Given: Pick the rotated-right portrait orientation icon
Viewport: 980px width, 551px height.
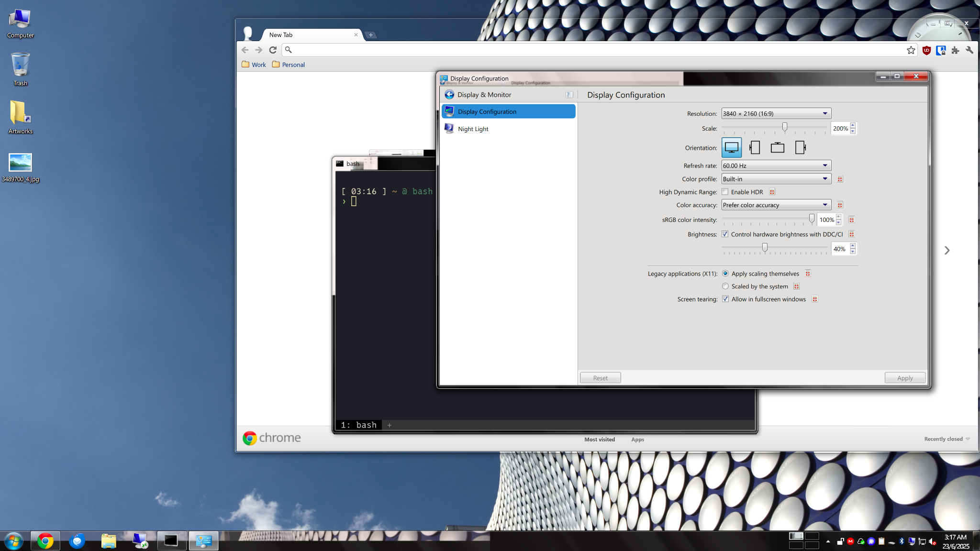Looking at the screenshot, I should (x=801, y=148).
